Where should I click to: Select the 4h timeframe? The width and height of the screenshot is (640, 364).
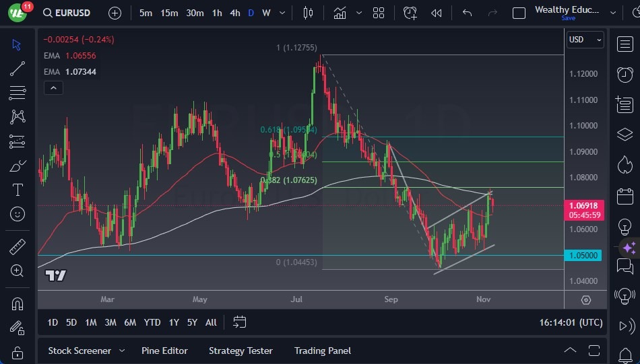pyautogui.click(x=234, y=13)
